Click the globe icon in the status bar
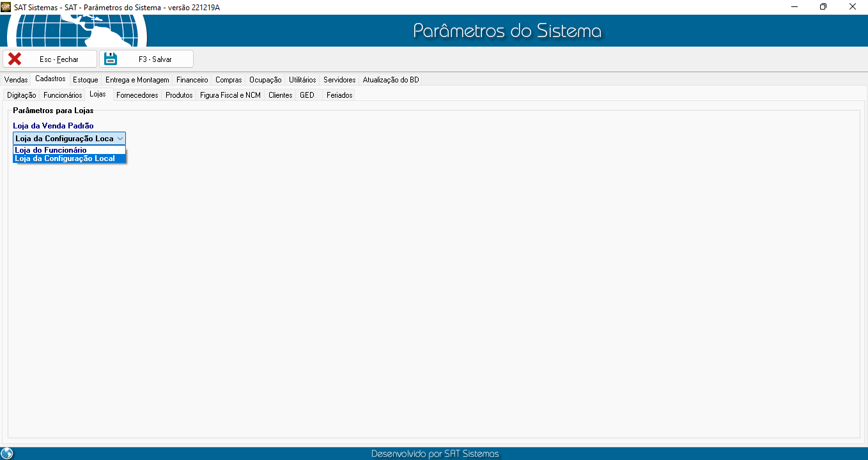 pyautogui.click(x=8, y=454)
